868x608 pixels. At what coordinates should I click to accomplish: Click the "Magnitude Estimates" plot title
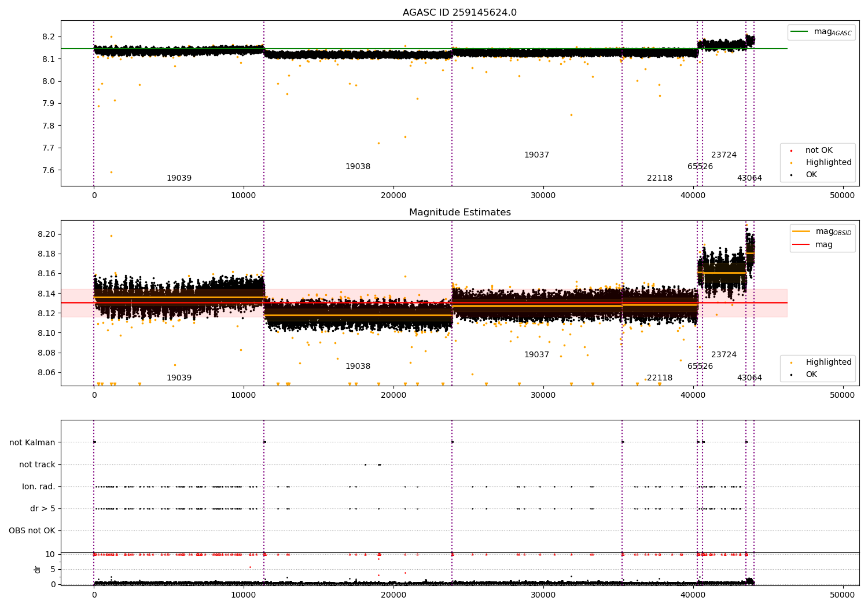(460, 213)
